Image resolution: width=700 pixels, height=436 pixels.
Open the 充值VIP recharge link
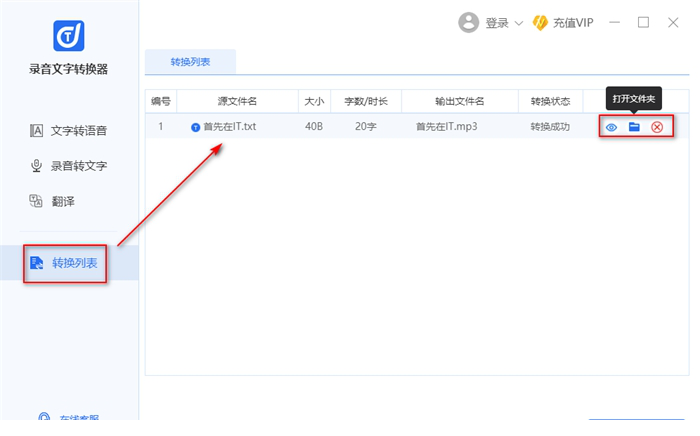pos(573,23)
